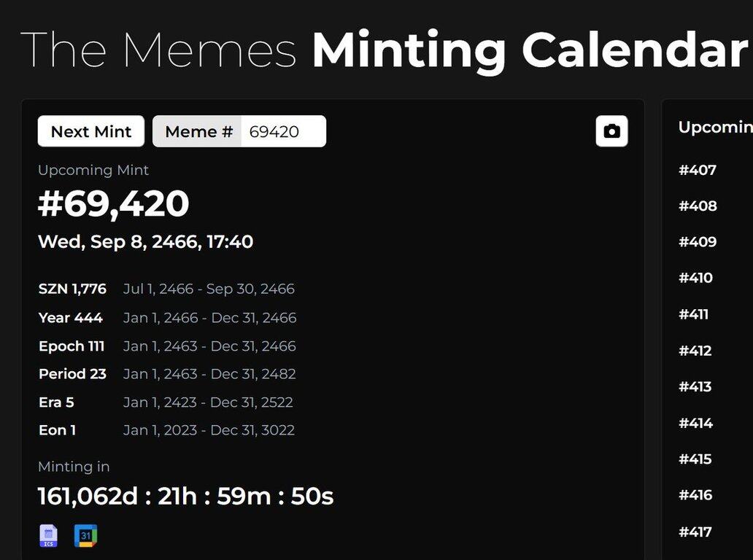Viewport: 753px width, 560px height.
Task: Open upcoming mint #414
Action: coord(695,423)
